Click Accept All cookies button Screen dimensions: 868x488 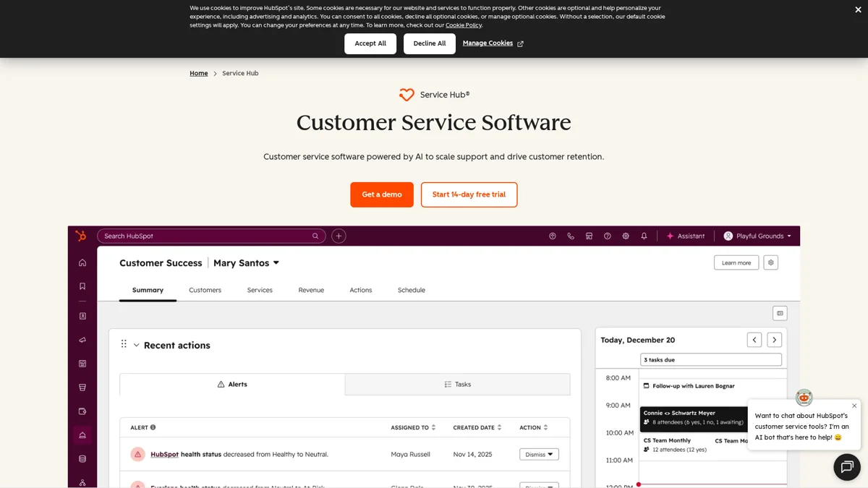point(370,43)
